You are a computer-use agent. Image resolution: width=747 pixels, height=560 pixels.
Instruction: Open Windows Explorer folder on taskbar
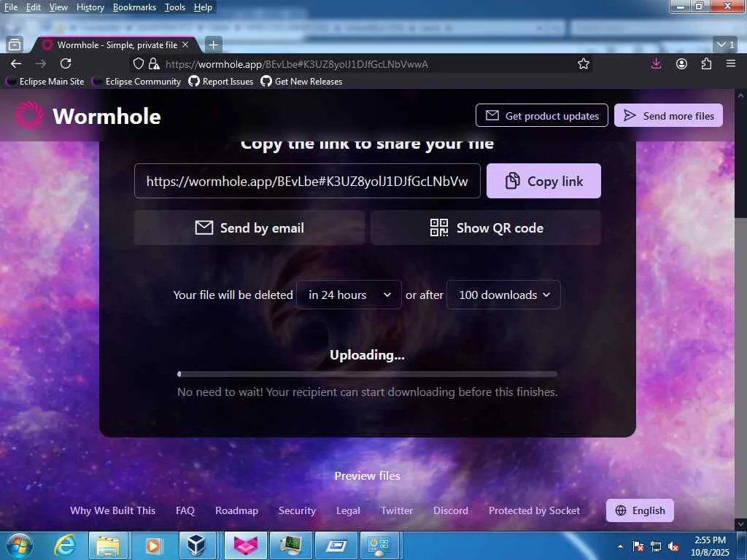tap(108, 545)
